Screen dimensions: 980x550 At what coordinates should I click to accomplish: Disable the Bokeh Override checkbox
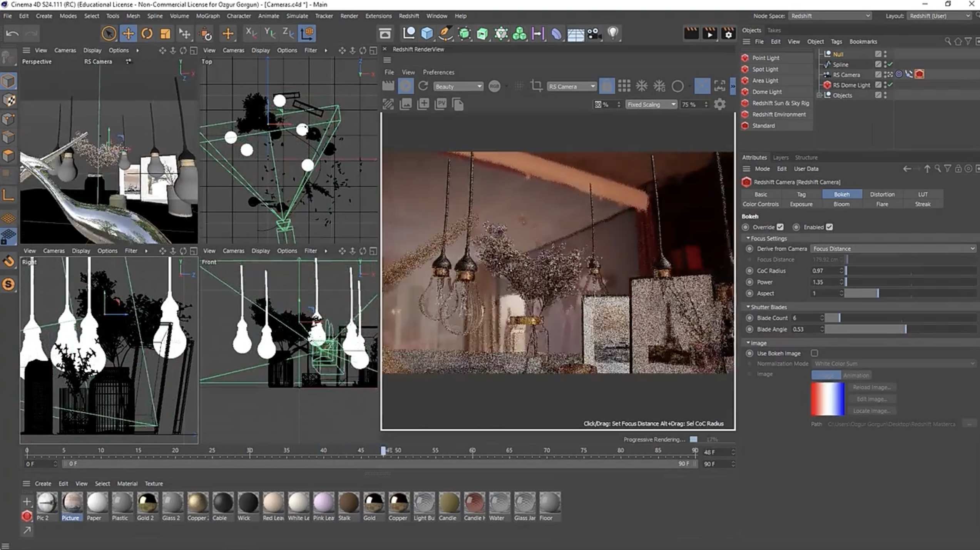point(781,227)
